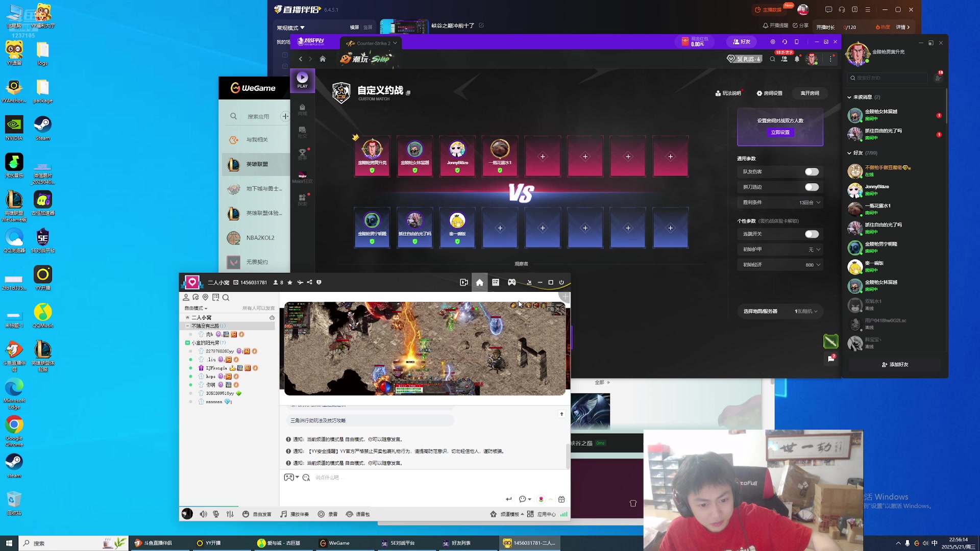This screenshot has width=980, height=551.
Task: Open the 5E three-dot more menu
Action: tap(830, 59)
